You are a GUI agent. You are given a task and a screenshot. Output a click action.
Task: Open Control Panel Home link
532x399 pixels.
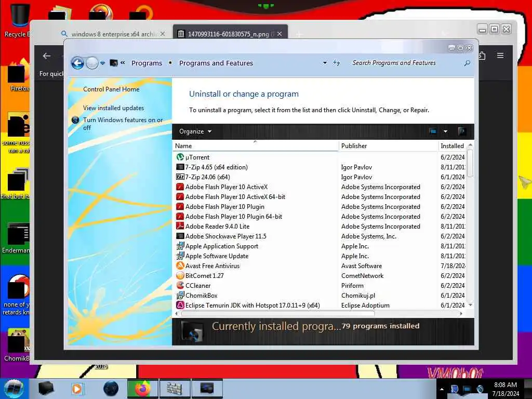pyautogui.click(x=111, y=89)
